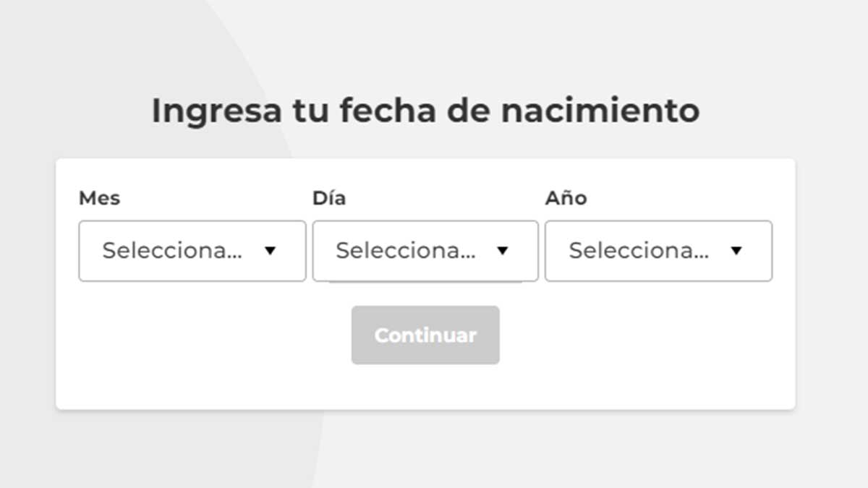Expand the Día day selector

pos(425,251)
